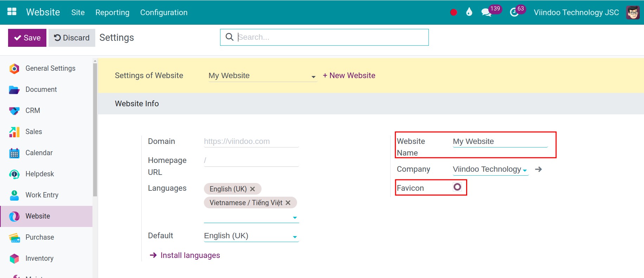Select the Calendar icon in sidebar

point(14,153)
